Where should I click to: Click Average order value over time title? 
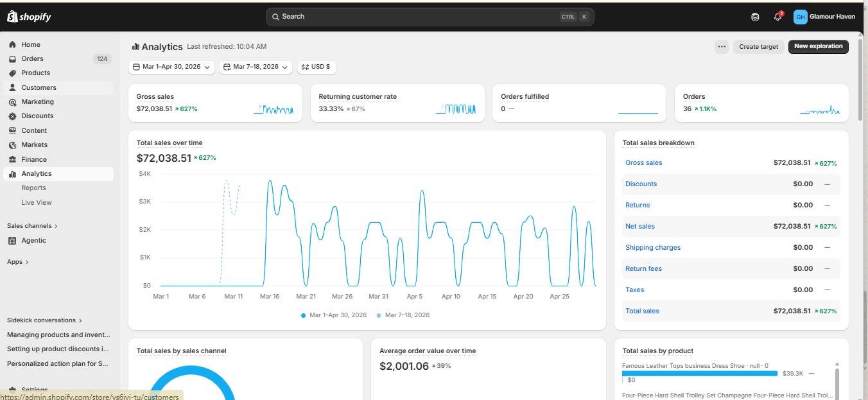428,351
